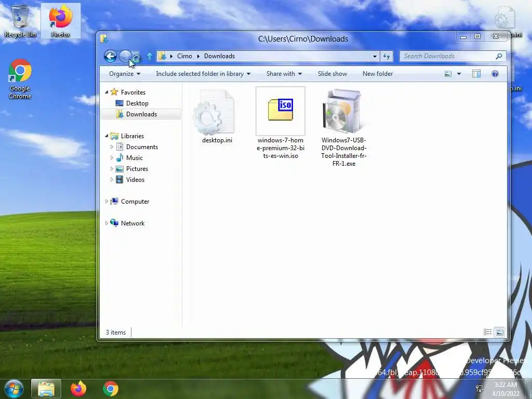Click the search magnifier icon
The height and width of the screenshot is (399, 532).
pyautogui.click(x=499, y=56)
